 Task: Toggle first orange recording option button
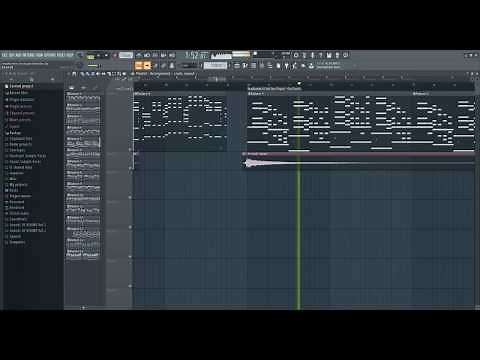pyautogui.click(x=139, y=65)
